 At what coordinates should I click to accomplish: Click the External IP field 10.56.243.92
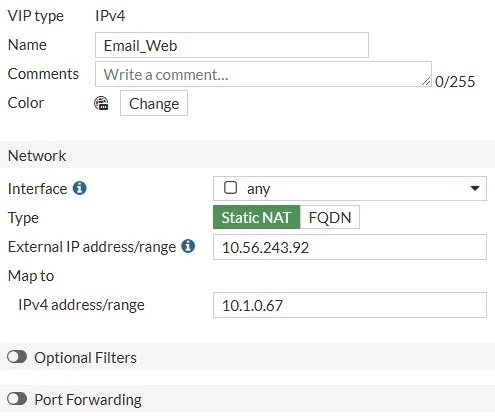pyautogui.click(x=350, y=247)
